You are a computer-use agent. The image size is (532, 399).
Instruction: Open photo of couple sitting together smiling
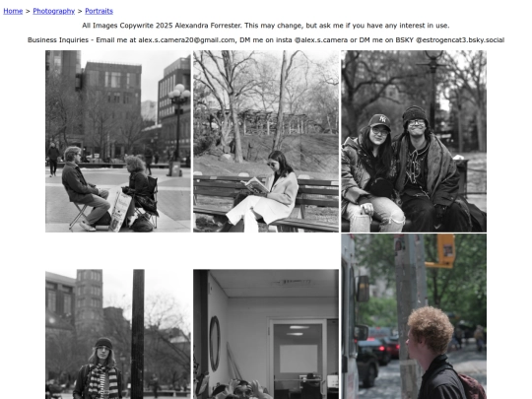point(414,141)
